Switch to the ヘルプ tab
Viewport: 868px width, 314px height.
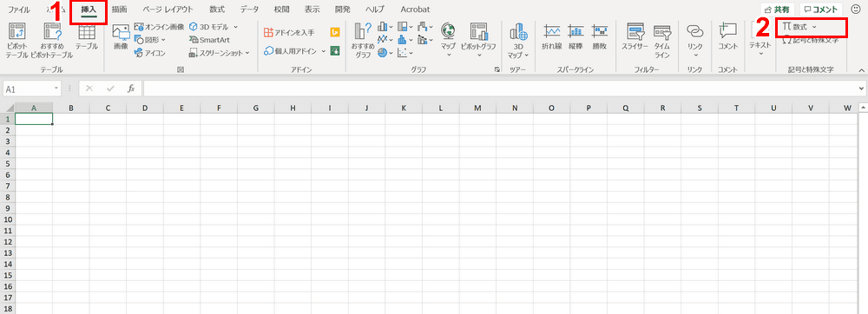pos(374,10)
